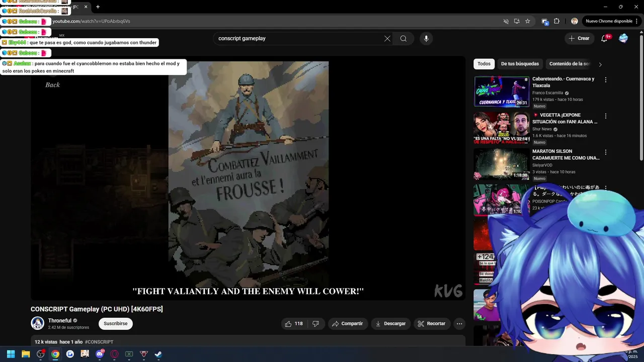The width and height of the screenshot is (644, 362).
Task: Open Cabareteando Cuernavaca y Tlaxcala thumbnail
Action: 502,92
